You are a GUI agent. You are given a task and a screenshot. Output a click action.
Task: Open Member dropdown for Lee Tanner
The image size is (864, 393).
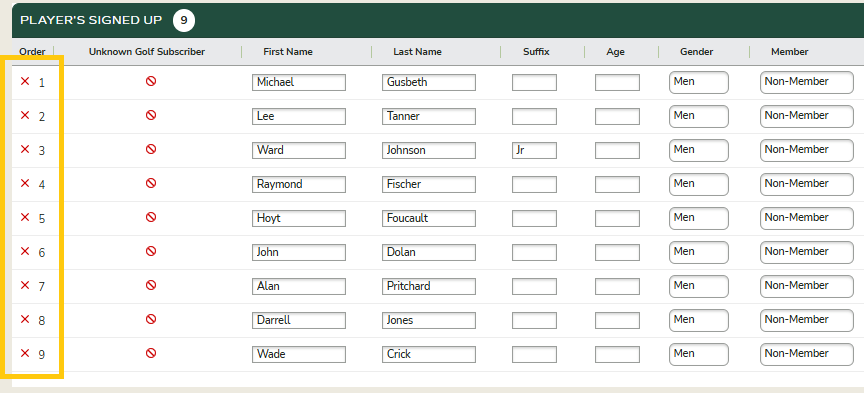coord(807,116)
